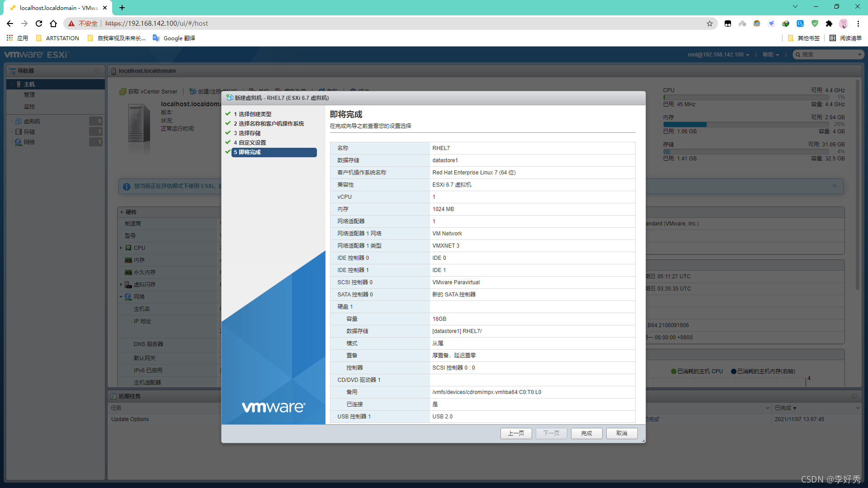
Task: Click the VMware ESXi logo
Action: pyautogui.click(x=37, y=55)
